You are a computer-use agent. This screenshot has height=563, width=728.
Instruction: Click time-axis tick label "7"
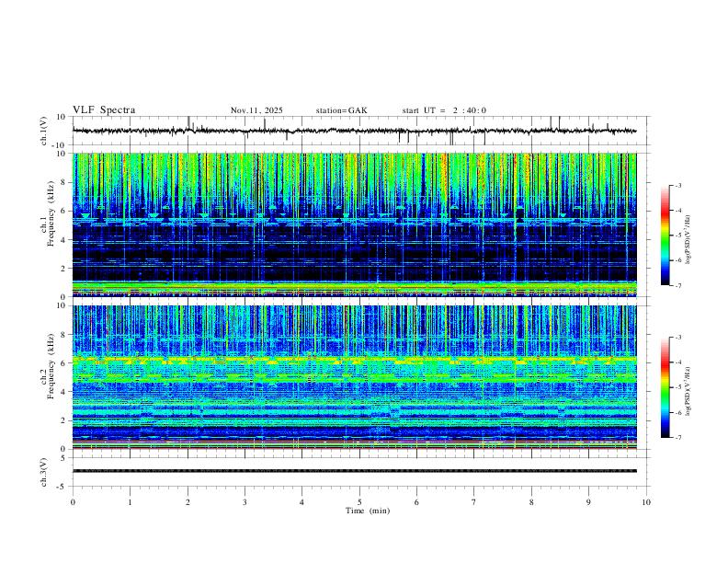click(474, 502)
